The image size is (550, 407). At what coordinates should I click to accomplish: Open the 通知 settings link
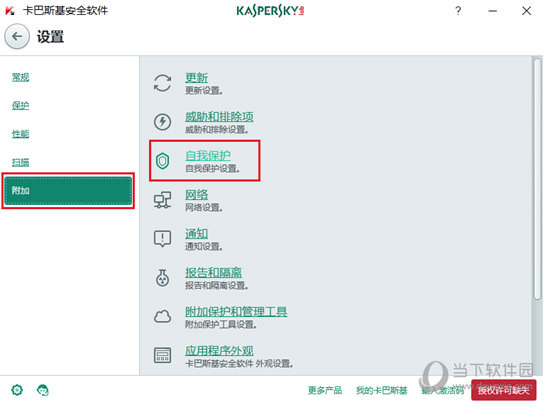click(196, 233)
